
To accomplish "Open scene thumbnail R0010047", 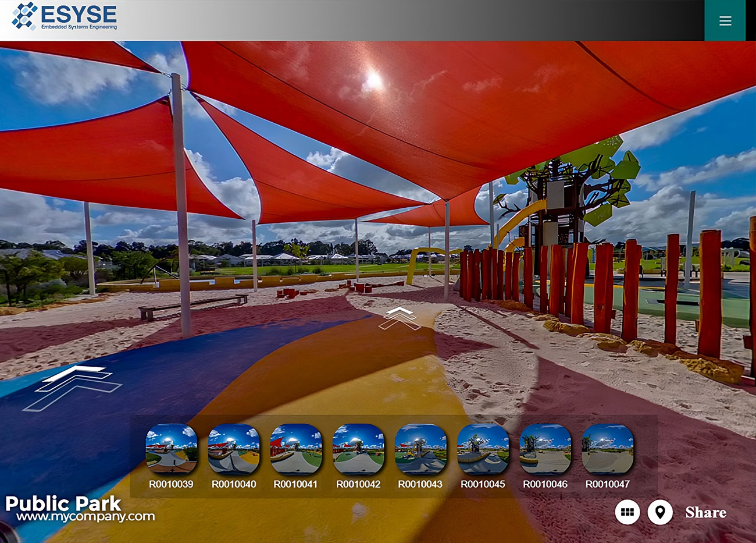I will click(608, 449).
